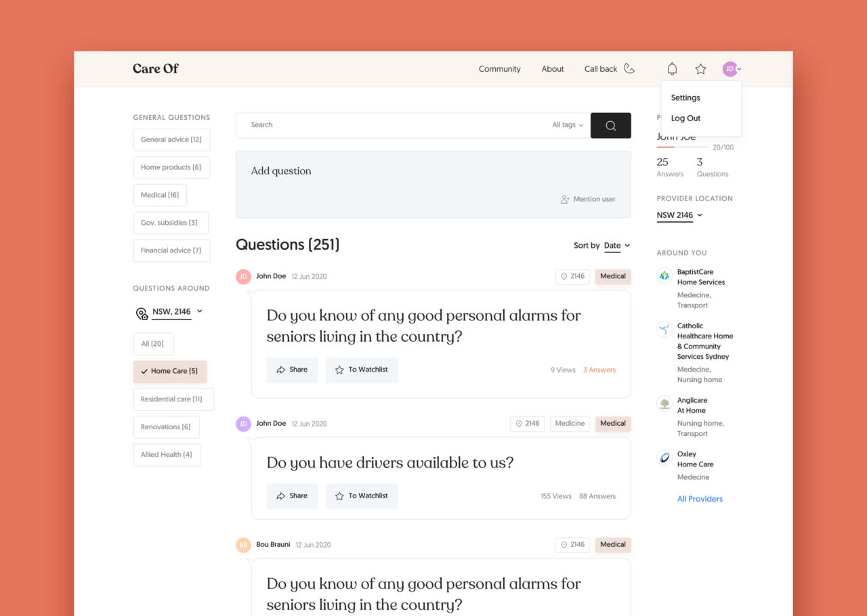Open the All Providers link
The width and height of the screenshot is (867, 616).
700,499
